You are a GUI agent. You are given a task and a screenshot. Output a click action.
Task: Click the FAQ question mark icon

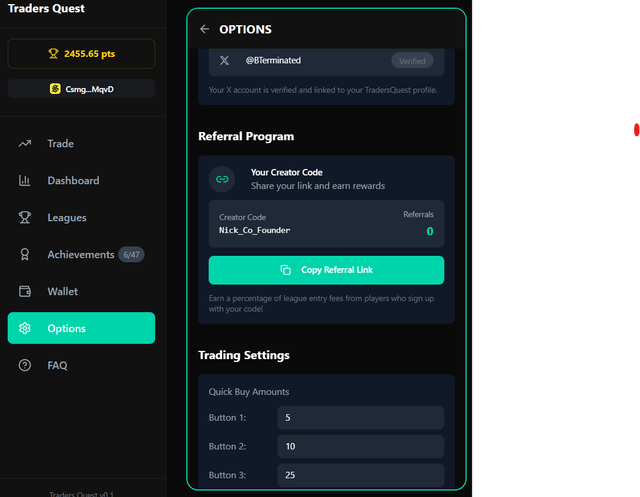25,366
